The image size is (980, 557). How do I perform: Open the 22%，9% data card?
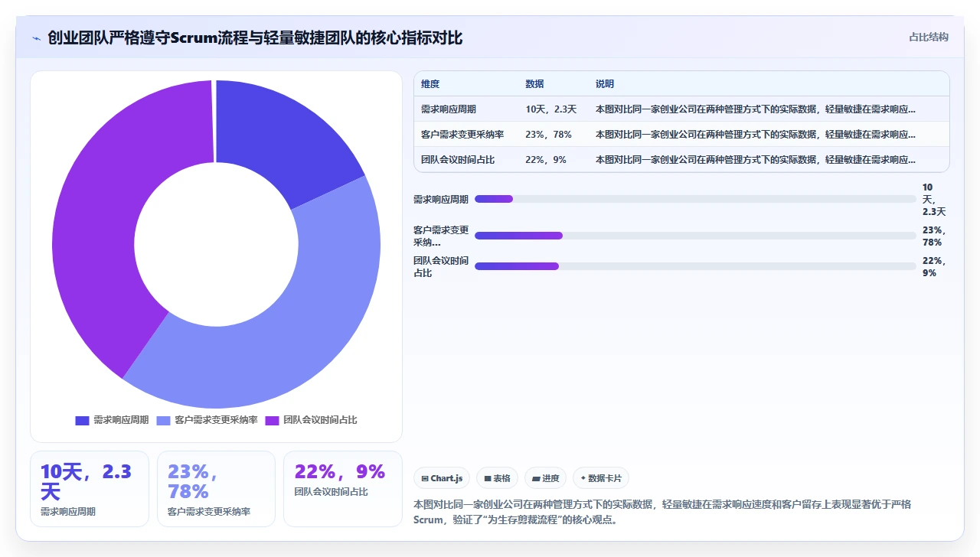pyautogui.click(x=343, y=489)
